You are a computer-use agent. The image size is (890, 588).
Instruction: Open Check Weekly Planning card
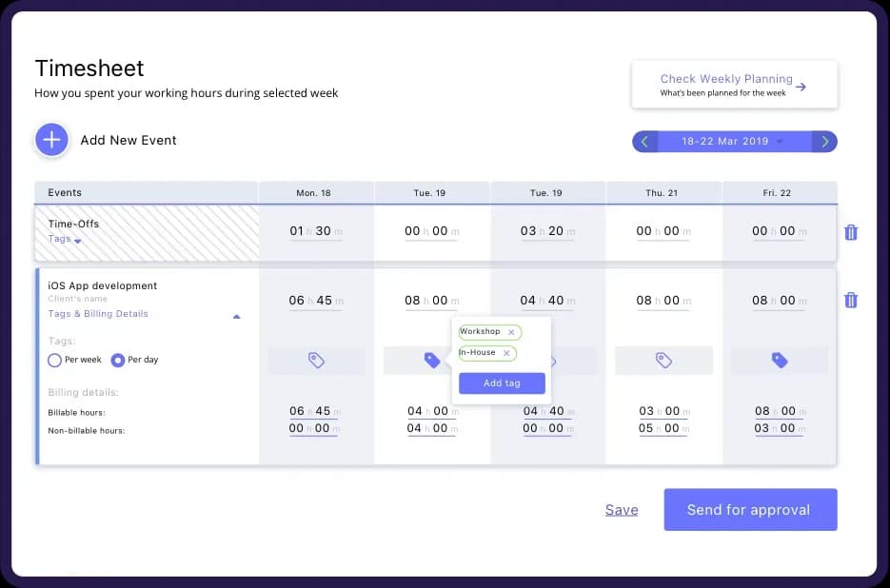(x=734, y=85)
